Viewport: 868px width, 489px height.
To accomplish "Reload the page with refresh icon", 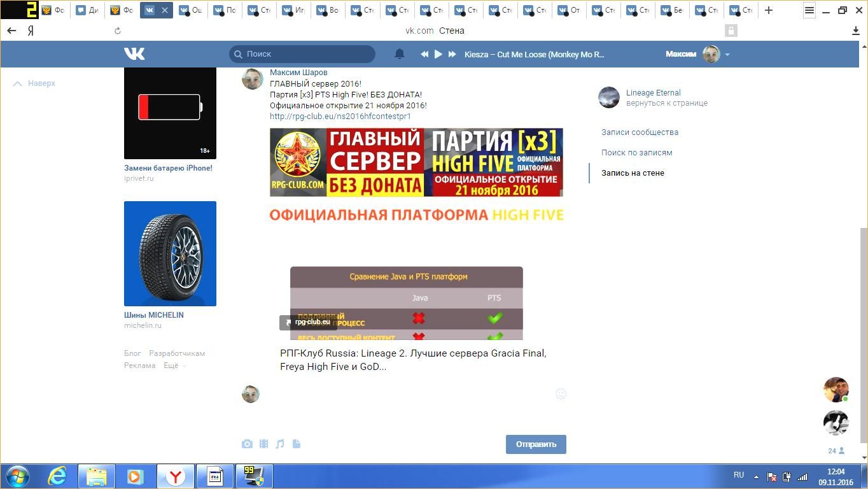I will [118, 31].
